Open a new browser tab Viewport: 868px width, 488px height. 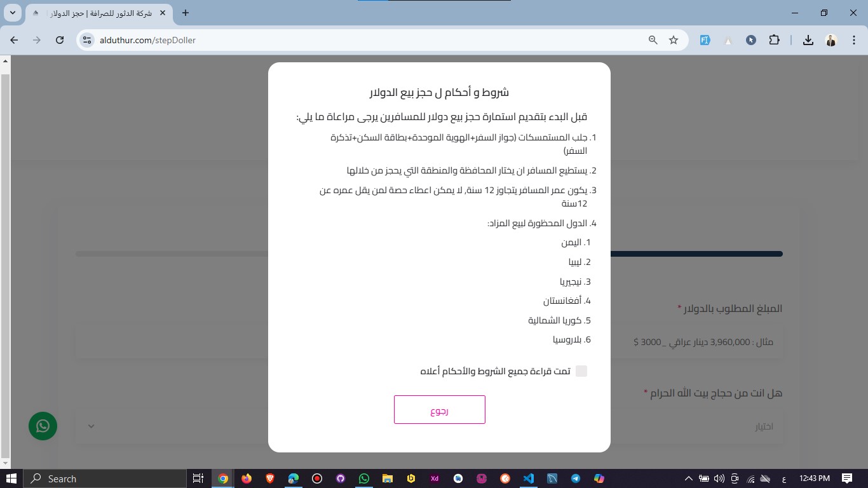click(186, 13)
